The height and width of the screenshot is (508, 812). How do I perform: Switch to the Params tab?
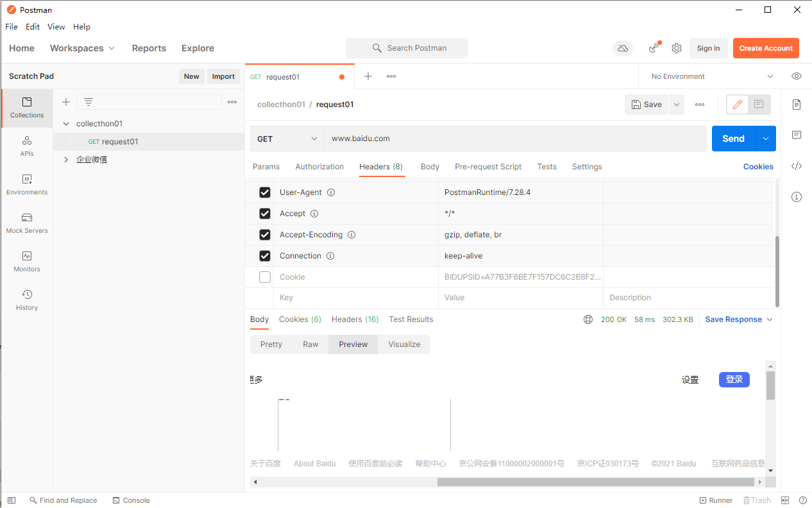pos(266,167)
